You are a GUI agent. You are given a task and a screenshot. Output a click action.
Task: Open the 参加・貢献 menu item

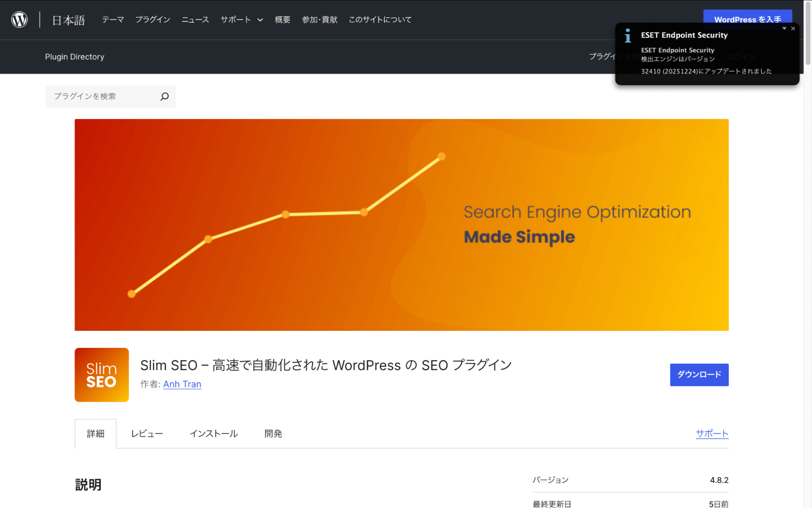(x=319, y=20)
